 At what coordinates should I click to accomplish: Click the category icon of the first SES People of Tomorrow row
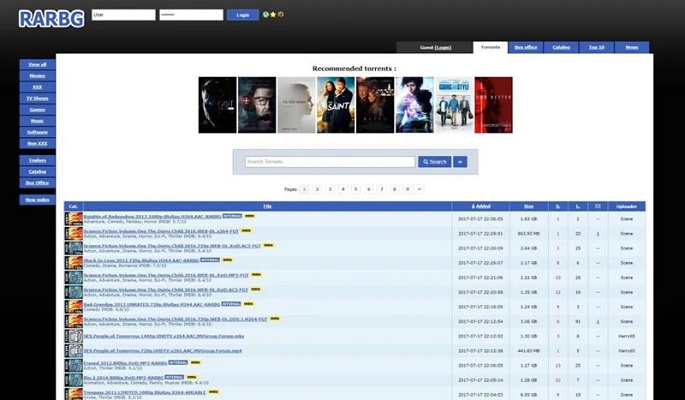[x=74, y=336]
